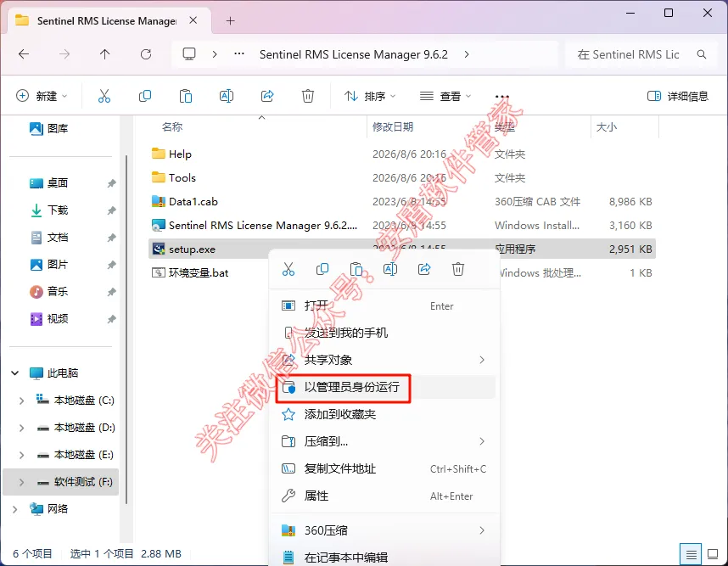Screen dimensions: 728x566
Task: Click Rename icon in context menu
Action: coord(390,269)
